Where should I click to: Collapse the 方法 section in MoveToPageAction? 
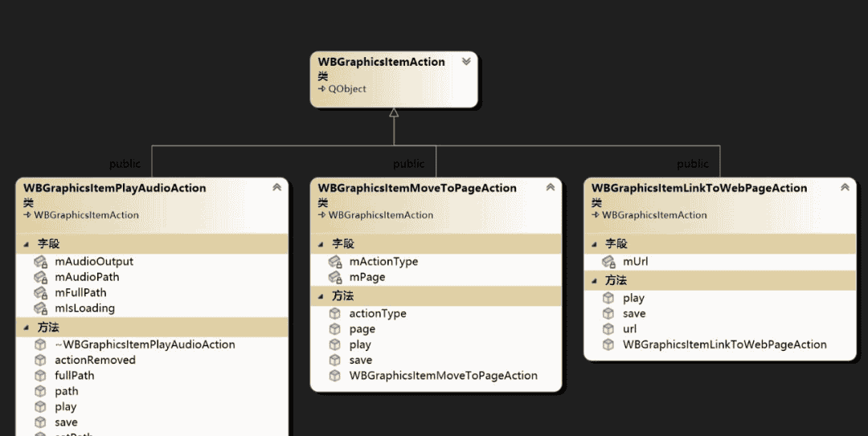[x=321, y=296]
